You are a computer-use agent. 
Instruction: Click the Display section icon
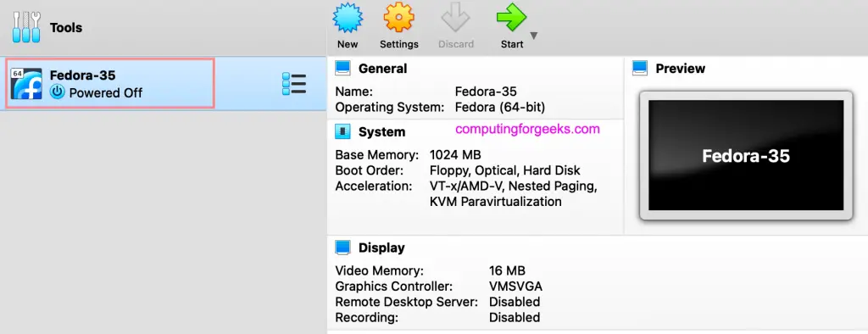[x=342, y=248]
